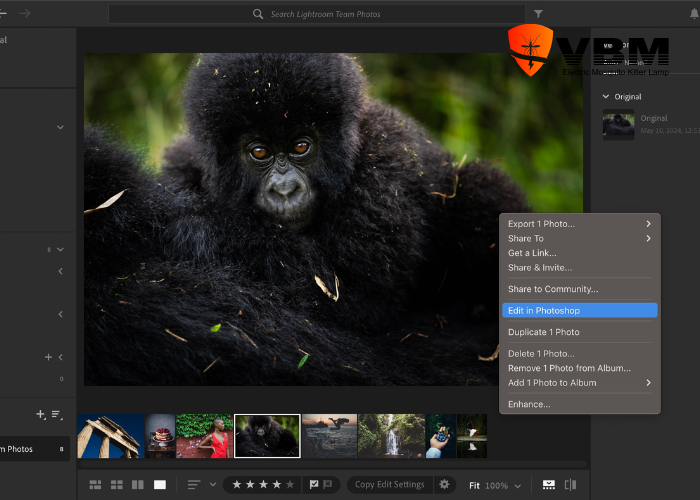Click the Copy Edit Settings button

(x=389, y=484)
